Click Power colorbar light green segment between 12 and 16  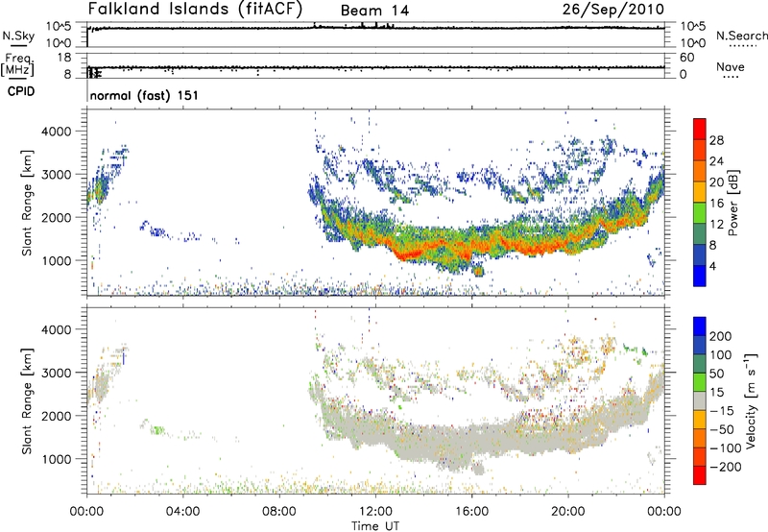pos(700,213)
